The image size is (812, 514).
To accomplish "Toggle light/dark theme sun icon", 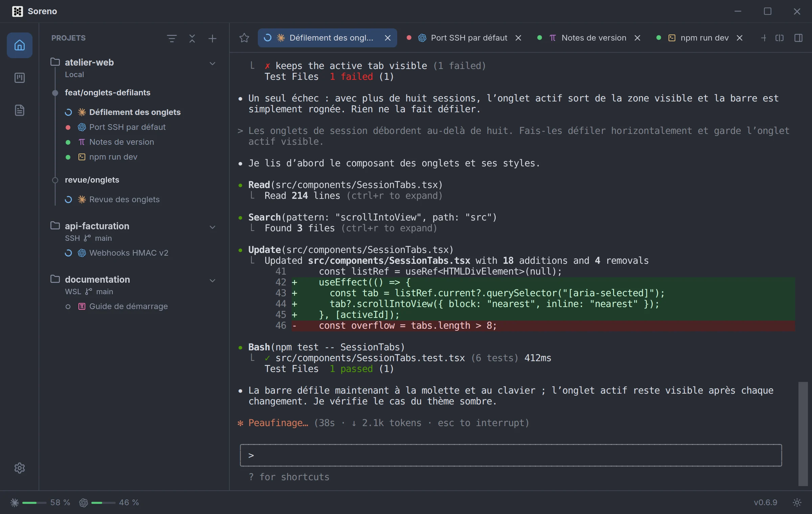I will tap(797, 503).
